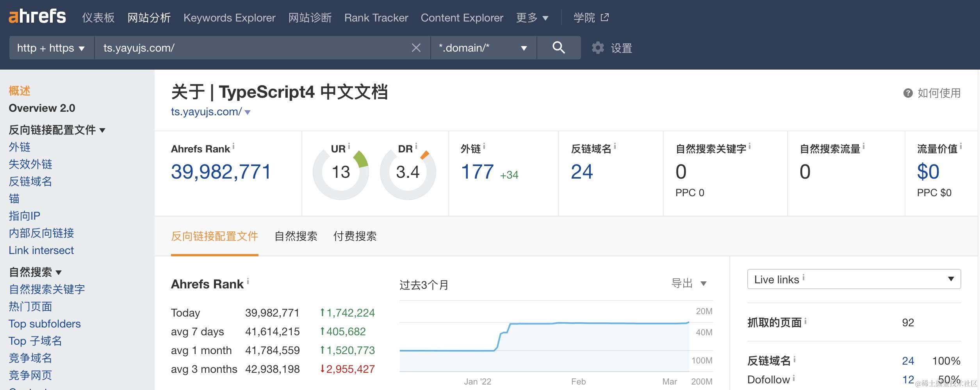Open 内部反向链接 in the sidebar
Image resolution: width=980 pixels, height=390 pixels.
(41, 233)
